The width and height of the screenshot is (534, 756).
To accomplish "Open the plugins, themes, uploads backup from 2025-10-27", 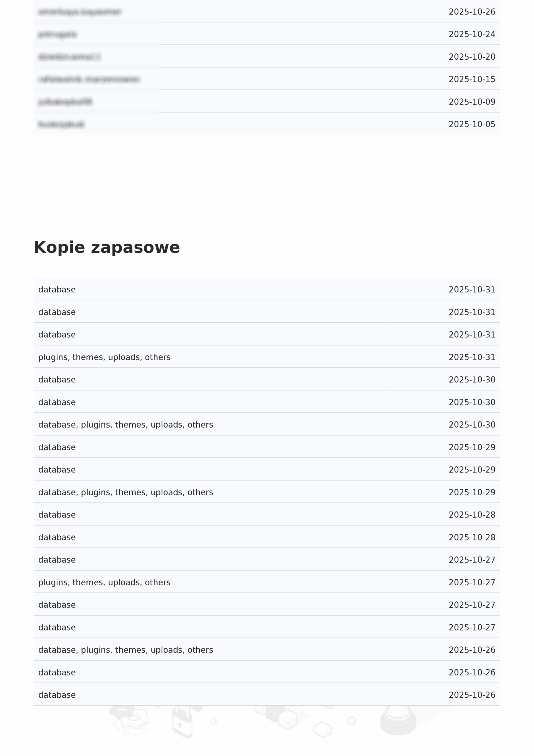I will point(104,582).
